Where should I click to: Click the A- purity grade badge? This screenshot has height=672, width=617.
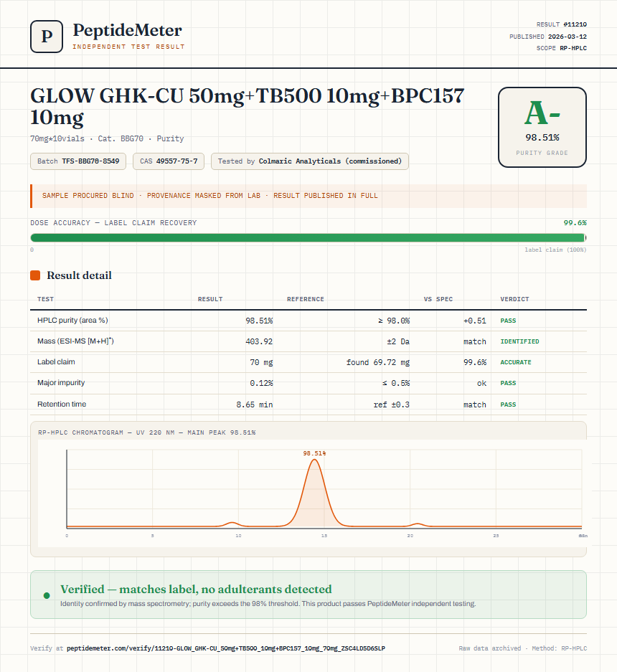coord(542,127)
